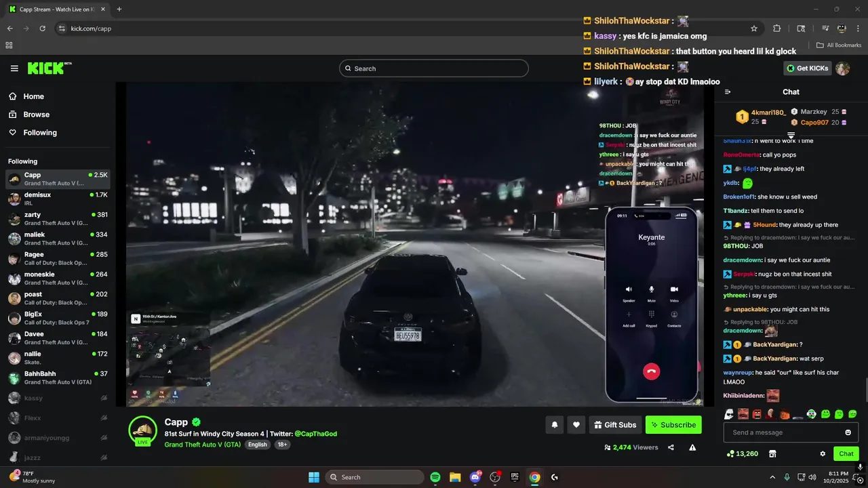Open the taskbar clock and date
868x488 pixels.
pos(838,477)
